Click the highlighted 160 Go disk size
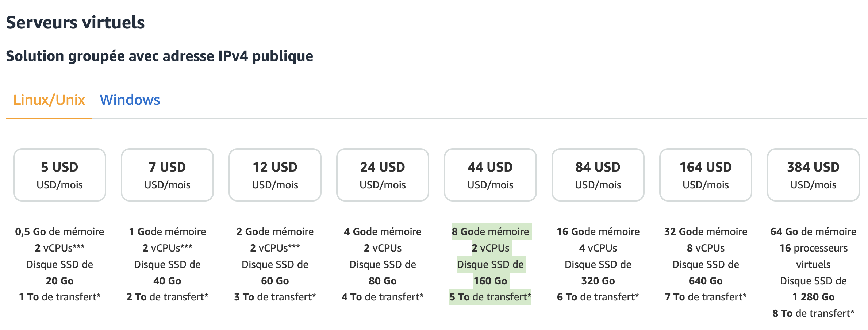Screen dimensions: 868x330 pos(490,281)
